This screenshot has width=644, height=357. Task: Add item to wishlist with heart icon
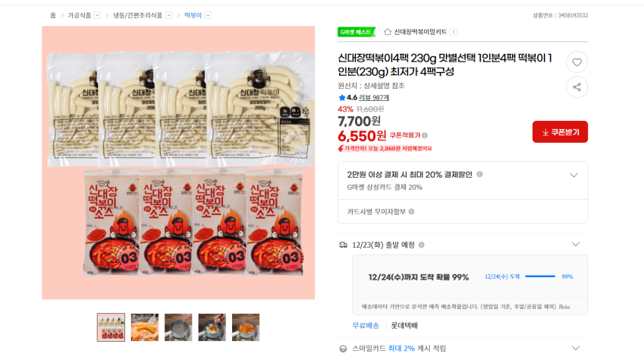pyautogui.click(x=576, y=62)
